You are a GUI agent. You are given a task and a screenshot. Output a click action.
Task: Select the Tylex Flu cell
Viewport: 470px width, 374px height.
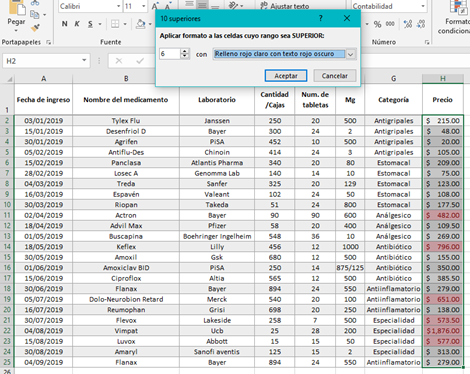click(126, 121)
